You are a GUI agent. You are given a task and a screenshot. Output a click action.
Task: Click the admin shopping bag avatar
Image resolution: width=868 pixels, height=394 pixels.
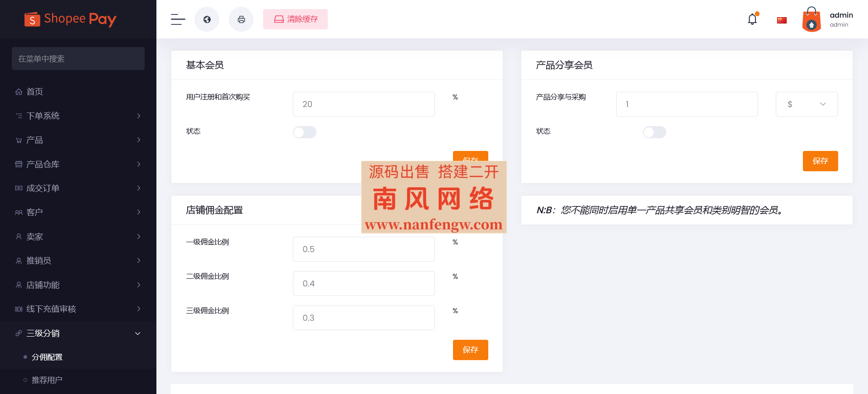pos(811,19)
